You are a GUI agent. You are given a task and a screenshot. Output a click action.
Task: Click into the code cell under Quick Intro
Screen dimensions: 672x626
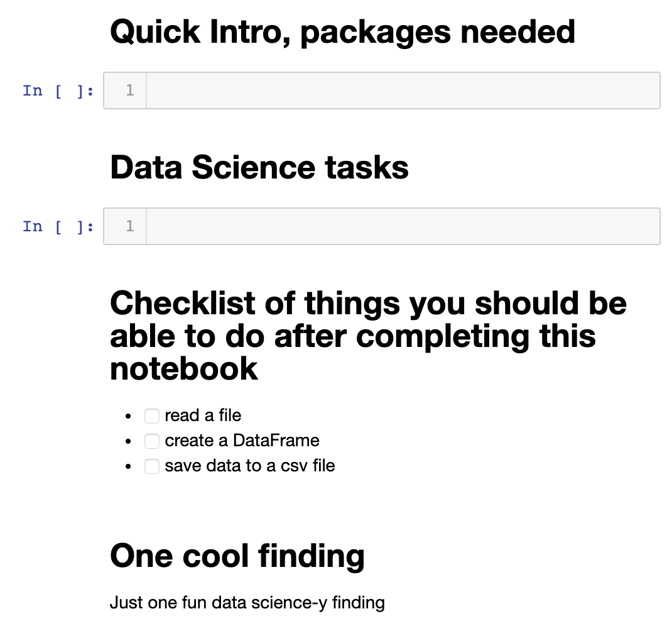coord(402,91)
